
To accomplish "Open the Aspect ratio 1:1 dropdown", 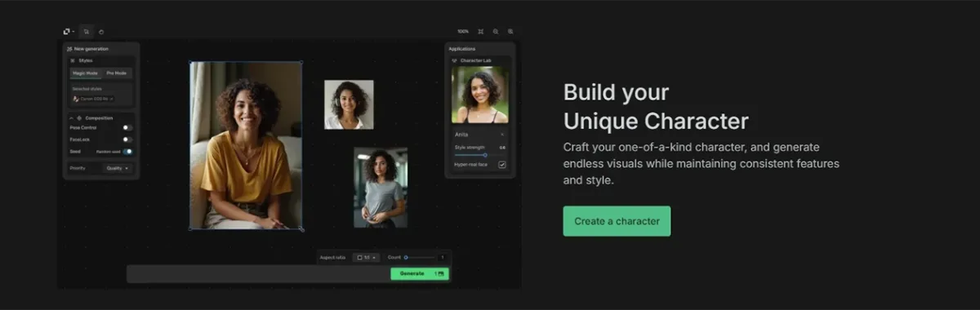I will click(x=366, y=257).
